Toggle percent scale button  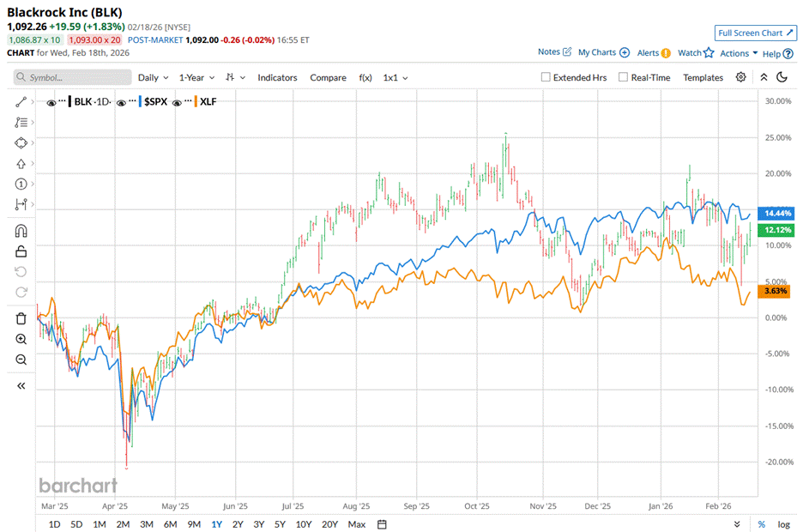point(762,524)
